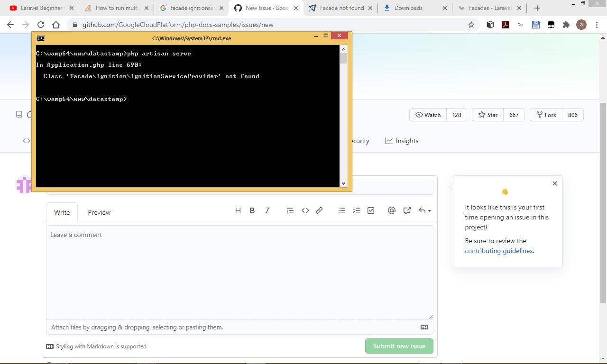Star the php-docs-samples repository
The width and height of the screenshot is (607, 364).
487,115
